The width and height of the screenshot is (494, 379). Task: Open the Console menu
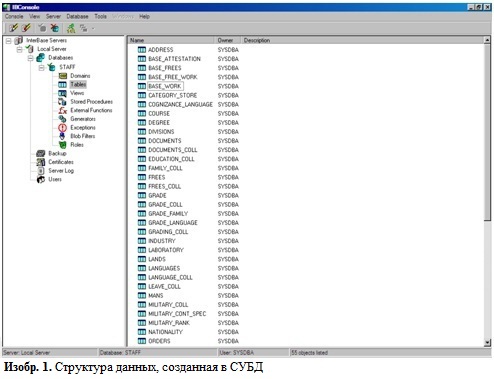tap(14, 16)
